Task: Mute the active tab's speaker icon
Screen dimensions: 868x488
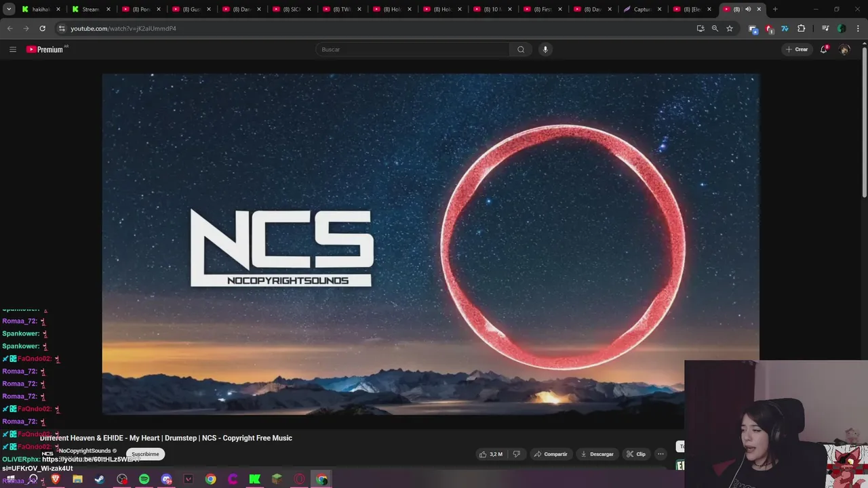Action: click(748, 9)
